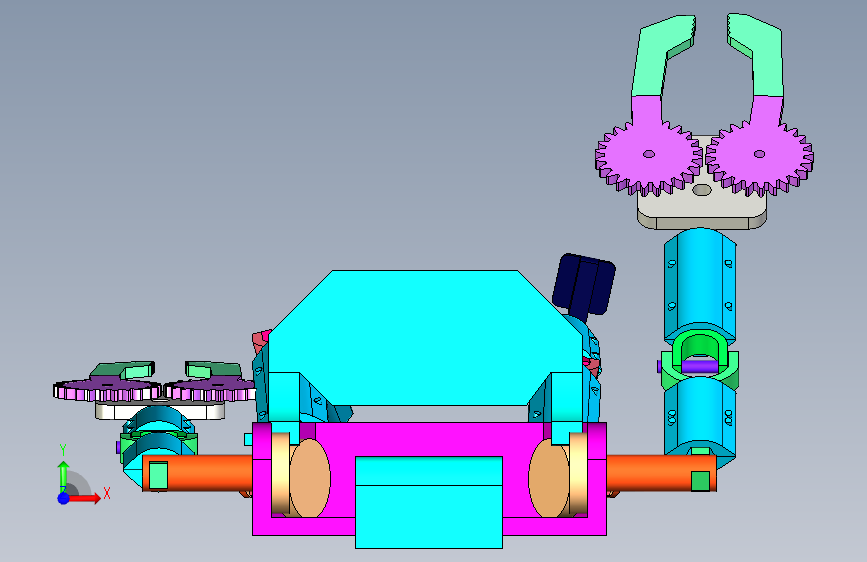Select the large cyan octagonal body in the center
The image size is (867, 562).
(425, 337)
